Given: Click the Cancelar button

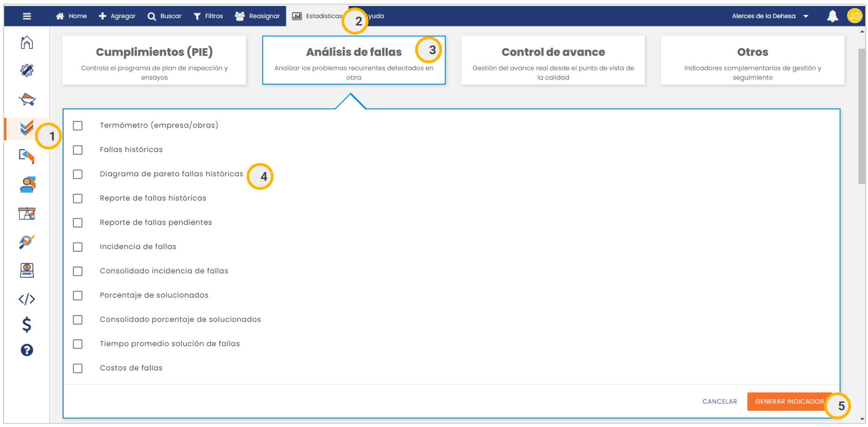Looking at the screenshot, I should point(719,402).
